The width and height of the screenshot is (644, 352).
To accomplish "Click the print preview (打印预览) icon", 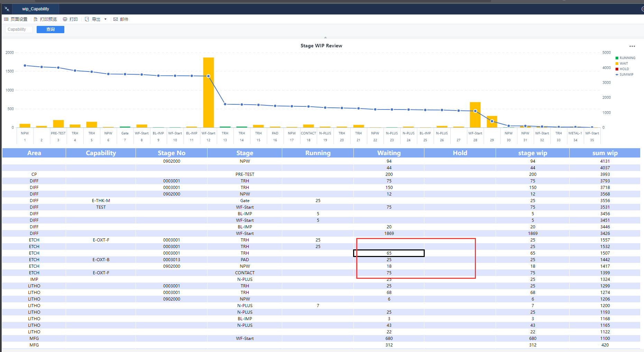I will tap(35, 19).
